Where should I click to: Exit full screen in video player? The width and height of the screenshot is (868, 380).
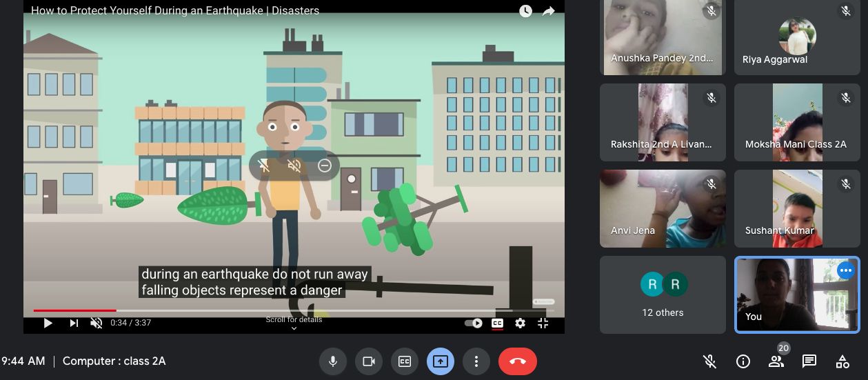click(543, 323)
